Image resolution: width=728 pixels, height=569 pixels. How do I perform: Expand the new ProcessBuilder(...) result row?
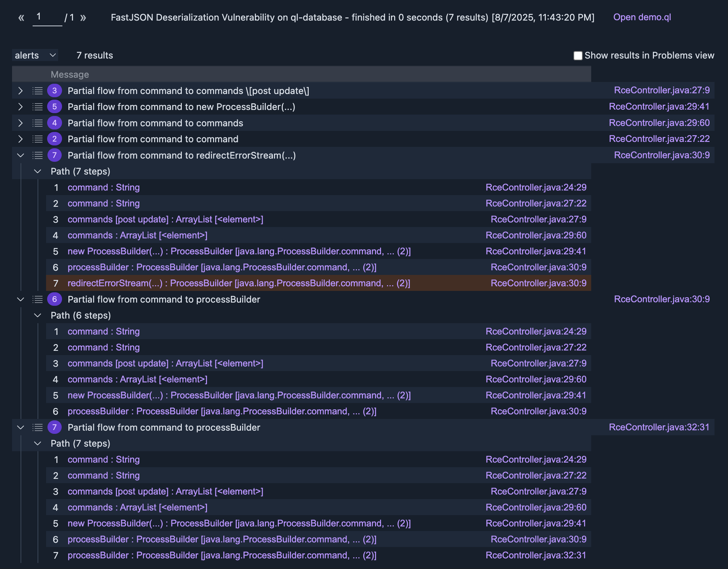point(21,107)
